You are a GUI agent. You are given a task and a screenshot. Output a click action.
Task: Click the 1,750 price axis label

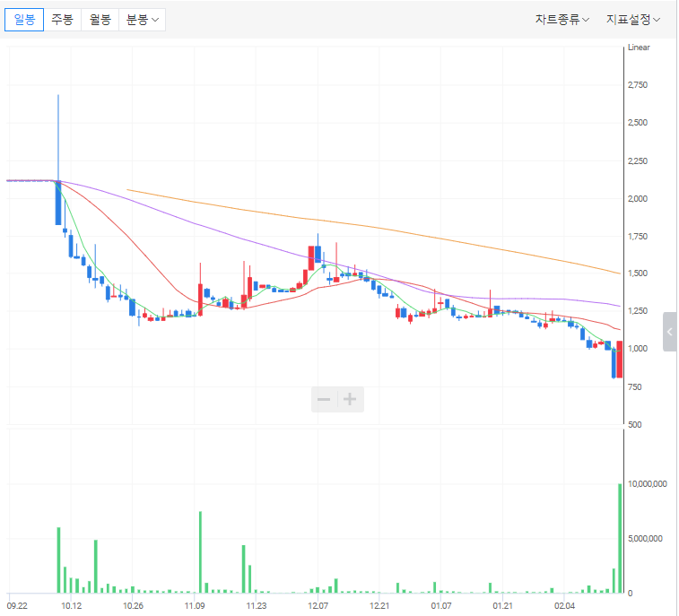pos(638,237)
